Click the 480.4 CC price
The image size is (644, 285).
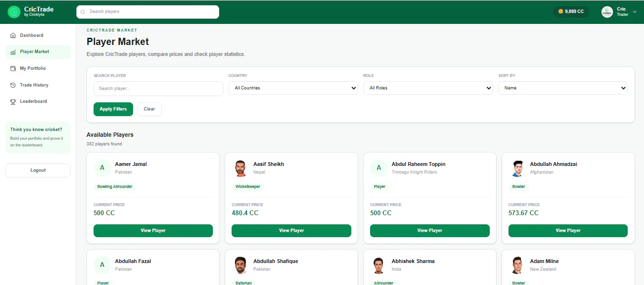(x=245, y=213)
